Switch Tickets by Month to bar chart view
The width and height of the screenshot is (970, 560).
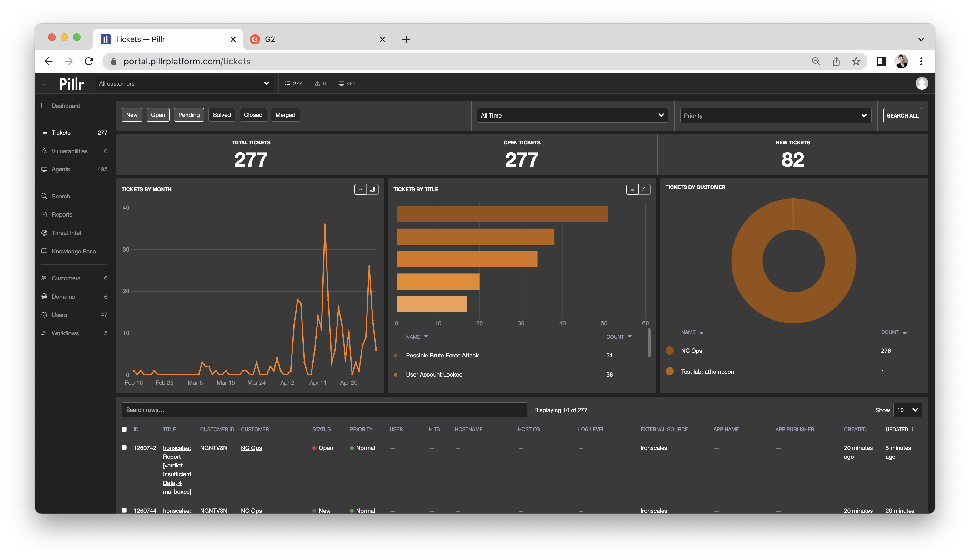click(x=372, y=189)
